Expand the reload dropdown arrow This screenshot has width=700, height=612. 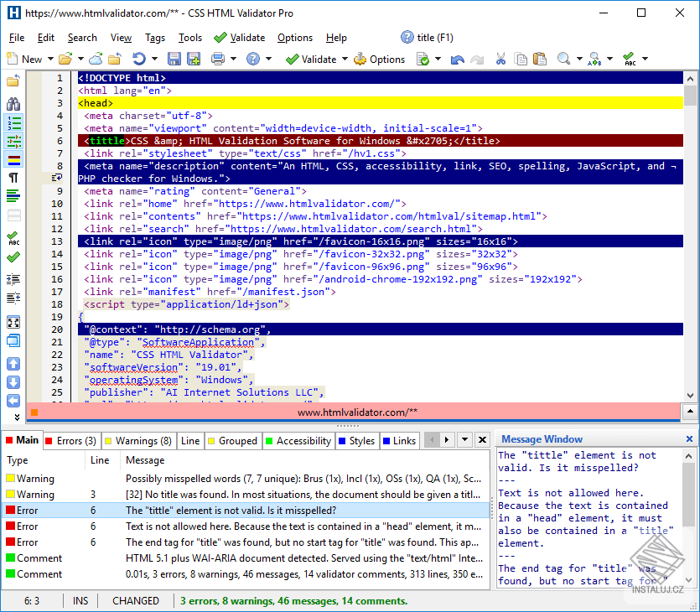[x=154, y=59]
